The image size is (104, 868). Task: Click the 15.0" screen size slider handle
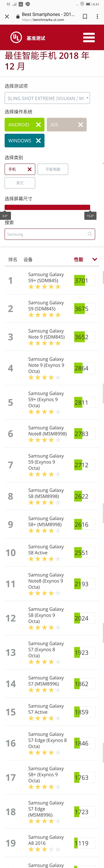[91, 216]
